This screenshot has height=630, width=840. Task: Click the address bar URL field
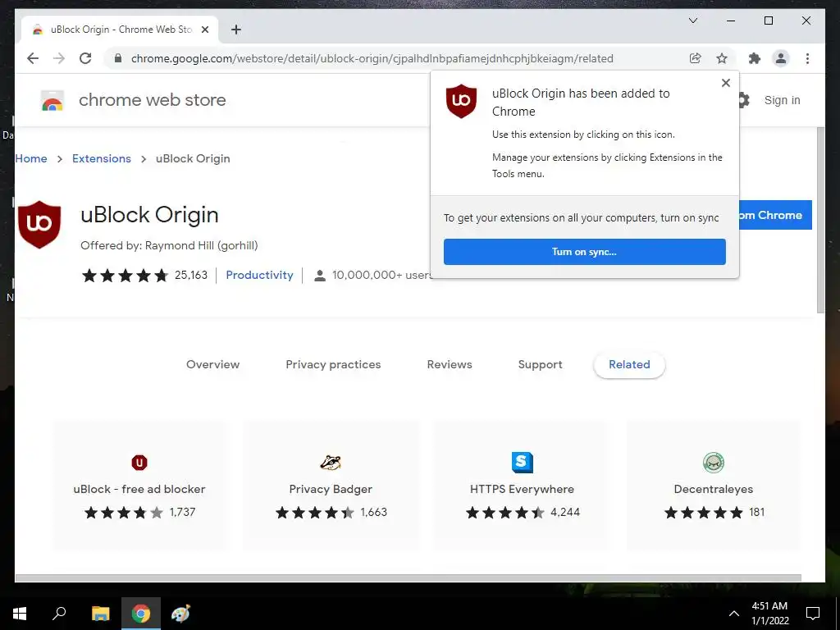(x=372, y=58)
